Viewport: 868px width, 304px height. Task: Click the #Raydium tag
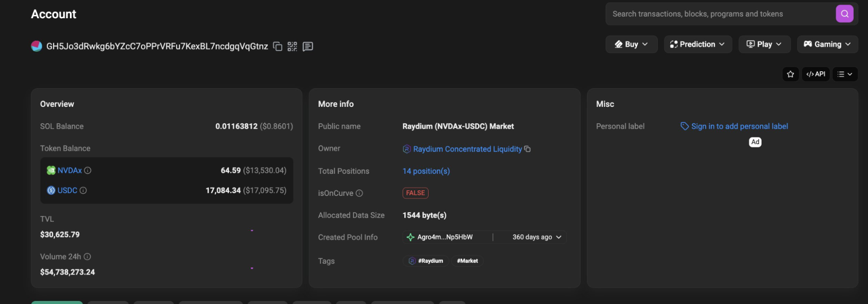tap(426, 261)
